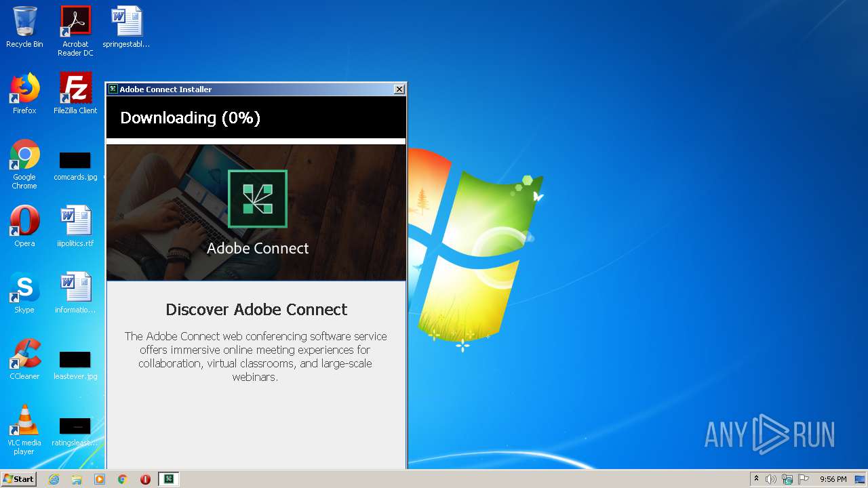
Task: Open the media player taskbar icon
Action: [100, 479]
